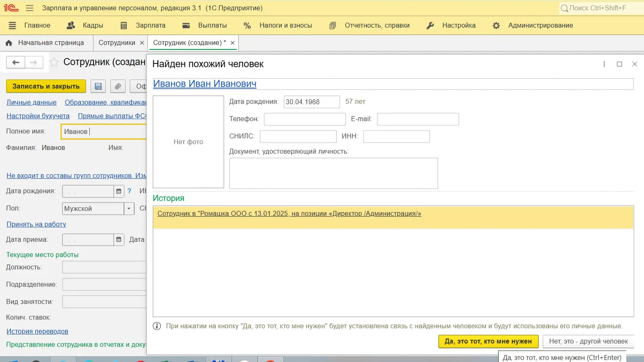Click the Поиск search box
The image size is (644, 362).
tap(600, 8)
